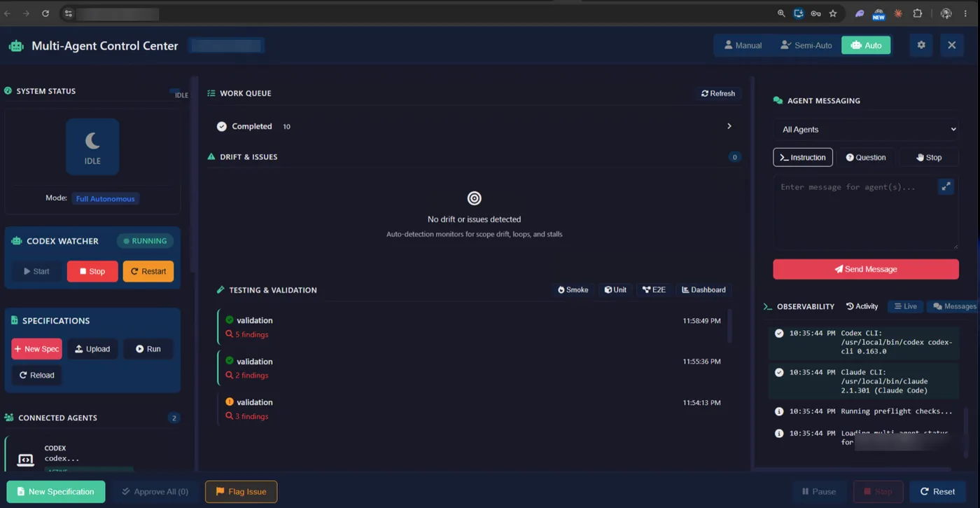This screenshot has height=508, width=980.
Task: Open the All Agents dropdown
Action: [866, 130]
